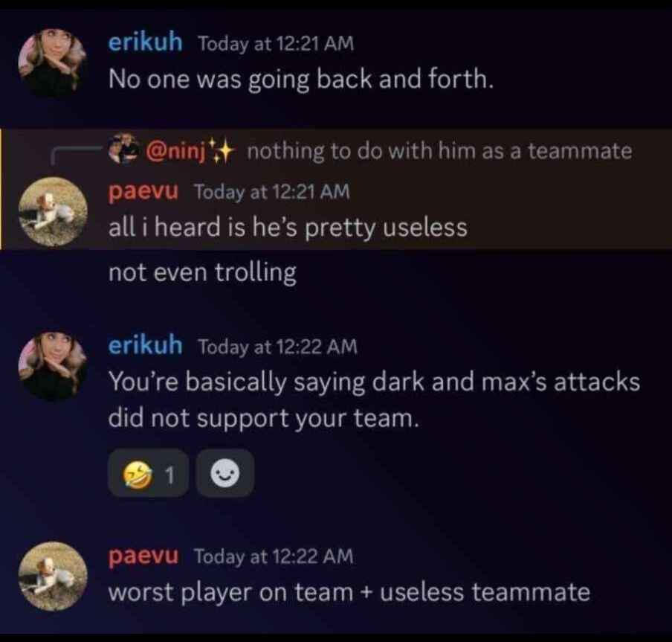Image resolution: width=672 pixels, height=642 pixels.
Task: Toggle the laughing emoji reaction with count 1
Action: [x=148, y=473]
